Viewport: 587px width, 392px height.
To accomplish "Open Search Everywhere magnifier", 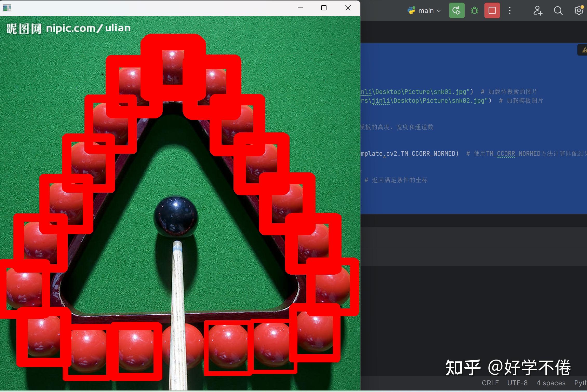I will point(558,11).
